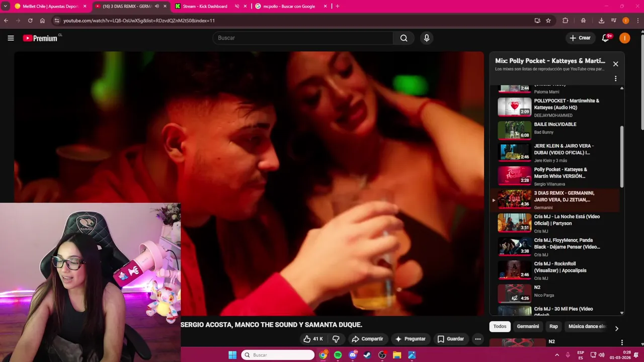Close the Mix playlist panel

point(615,64)
